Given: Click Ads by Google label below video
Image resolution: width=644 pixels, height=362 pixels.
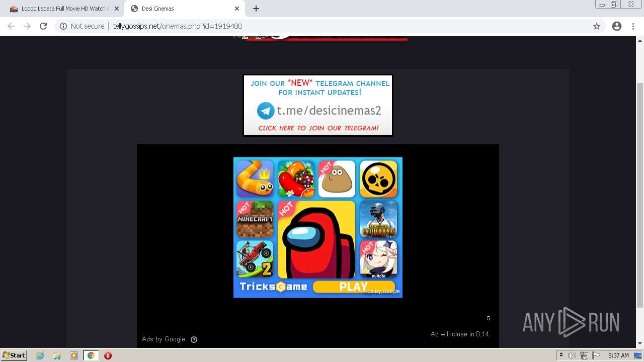Looking at the screenshot, I should [164, 339].
